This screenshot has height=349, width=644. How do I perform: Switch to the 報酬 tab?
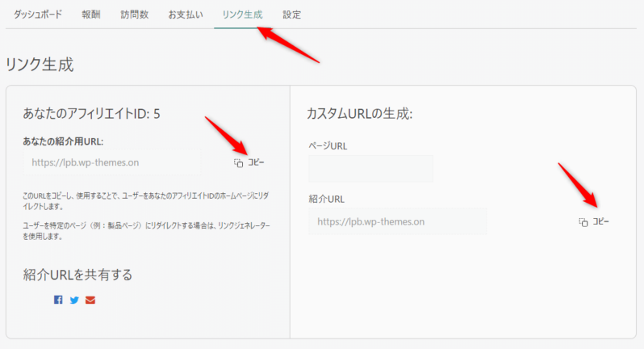click(92, 15)
